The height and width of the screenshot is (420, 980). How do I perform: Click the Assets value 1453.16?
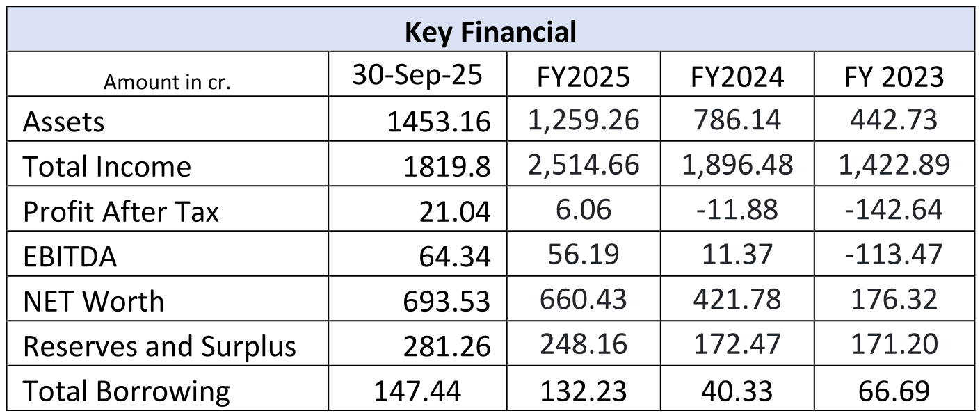pos(439,122)
